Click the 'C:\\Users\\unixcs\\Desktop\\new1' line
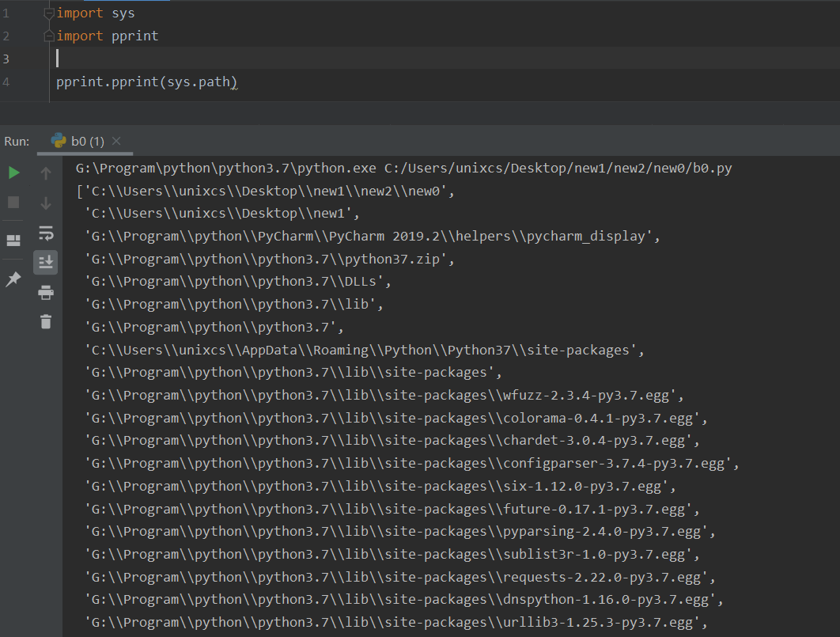This screenshot has height=637, width=840. pyautogui.click(x=222, y=214)
